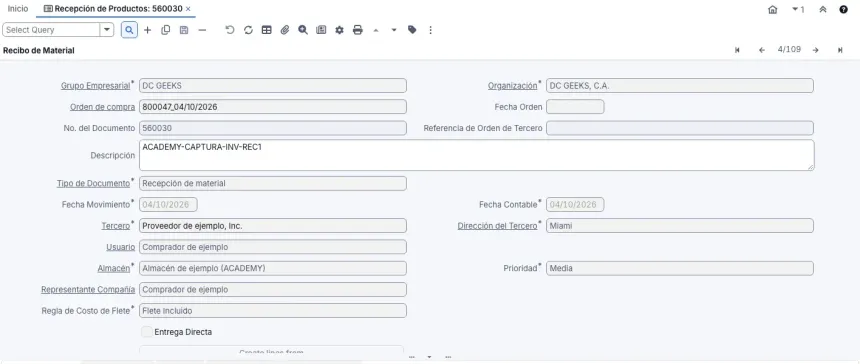The image size is (860, 364).
Task: Click the Organización label link
Action: [513, 86]
